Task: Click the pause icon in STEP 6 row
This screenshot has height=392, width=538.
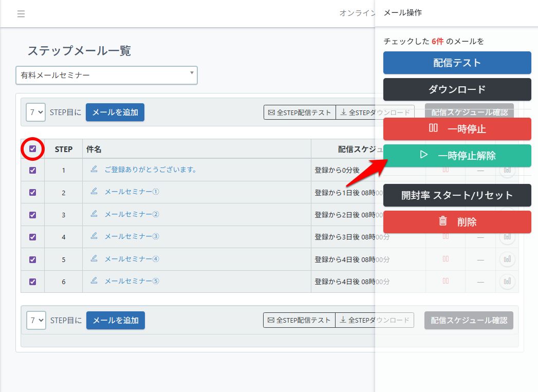Action: click(x=446, y=281)
